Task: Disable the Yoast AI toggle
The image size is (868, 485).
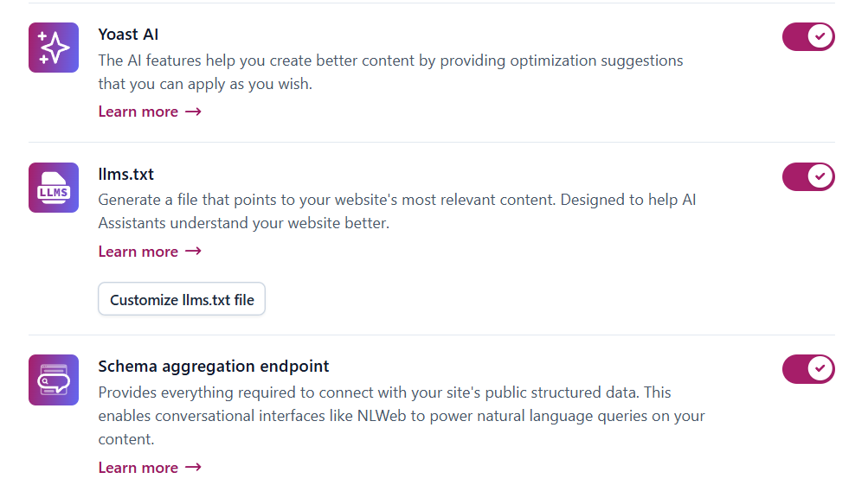Action: point(808,37)
